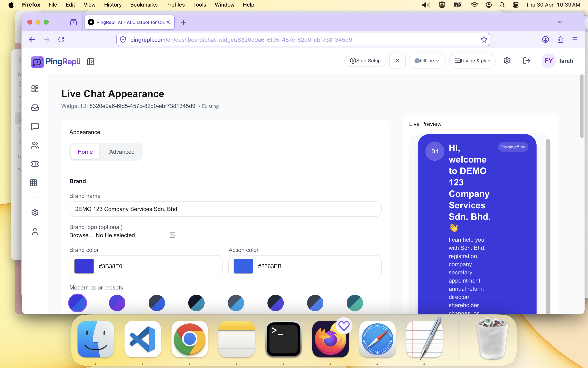Open the dashboard grid icon in sidebar
The image size is (588, 368).
(35, 89)
